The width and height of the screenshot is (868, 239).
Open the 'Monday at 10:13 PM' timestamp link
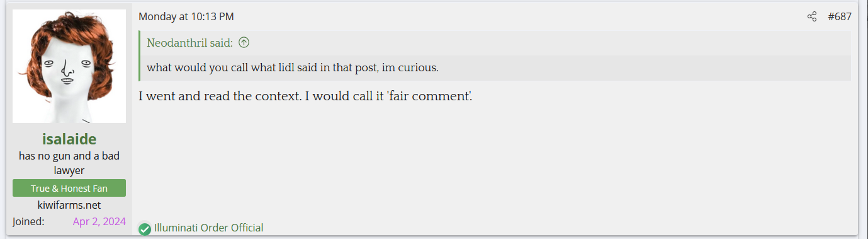pos(186,16)
